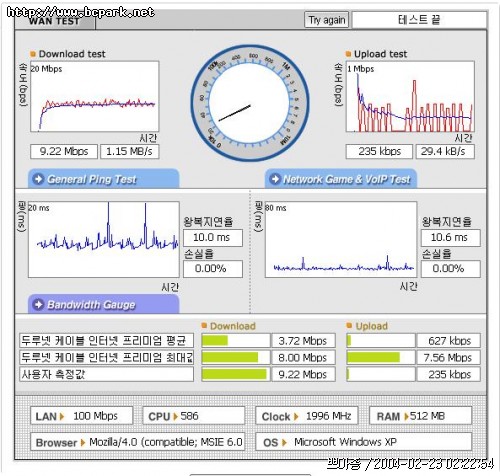Click the VoIP test 0.00% loss field
Screen dimensions: 500x476
(x=451, y=269)
